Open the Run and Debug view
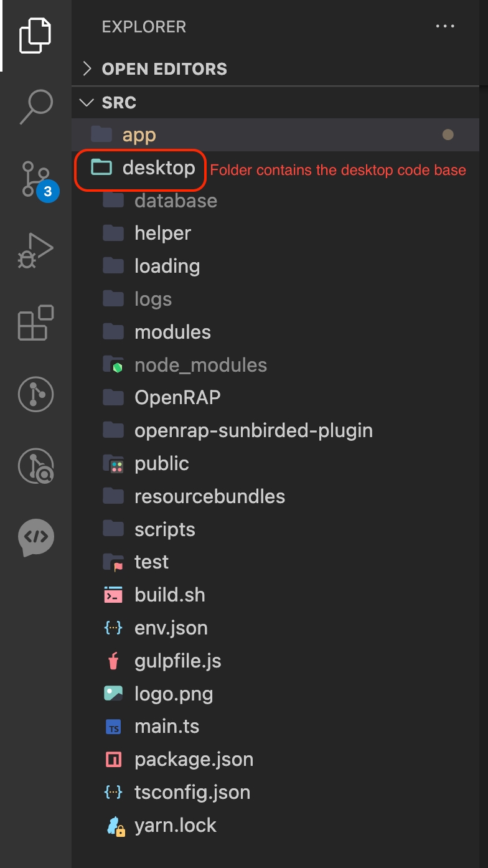Image resolution: width=488 pixels, height=868 pixels. (x=35, y=250)
